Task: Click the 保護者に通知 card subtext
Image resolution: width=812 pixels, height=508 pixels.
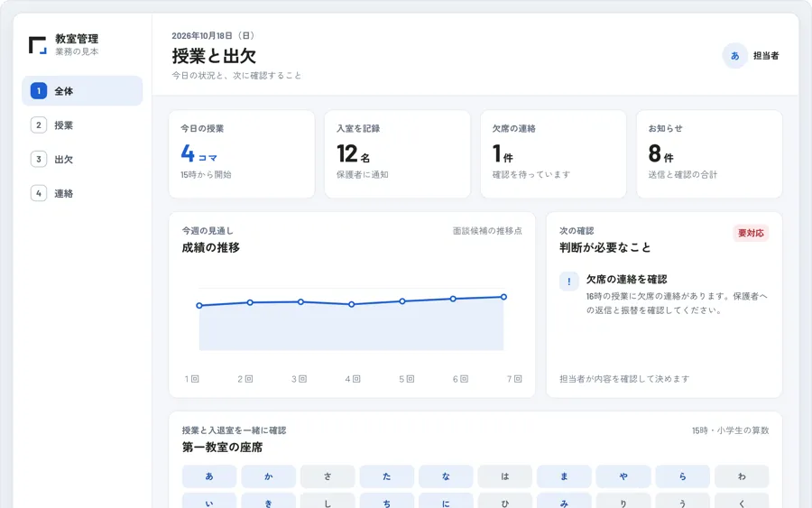Action: [363, 175]
